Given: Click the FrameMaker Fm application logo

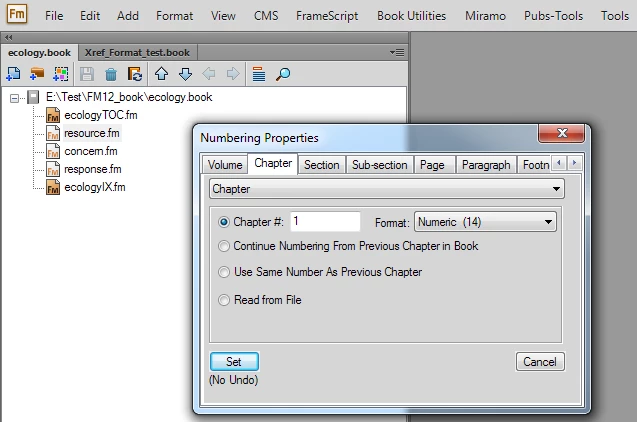Looking at the screenshot, I should 17,14.
